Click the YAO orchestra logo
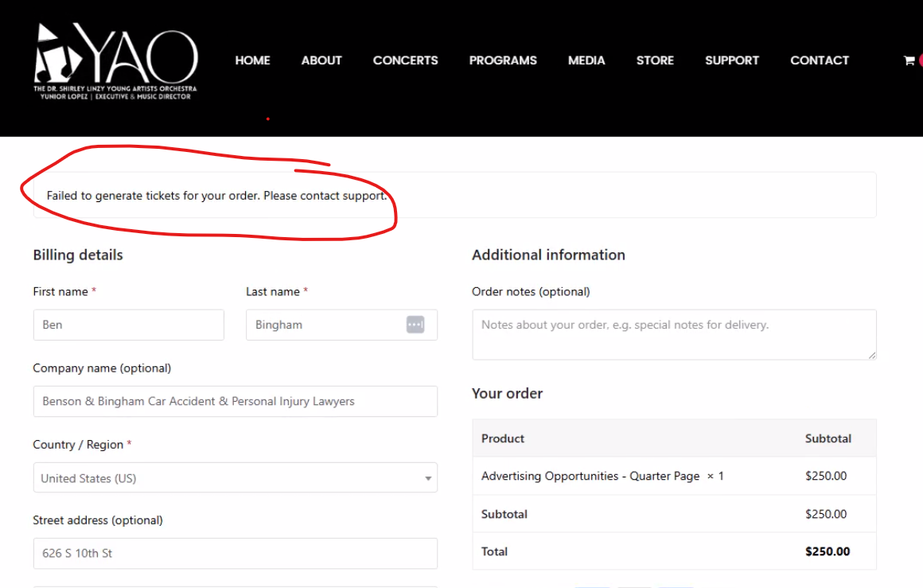This screenshot has height=588, width=923. [115, 61]
